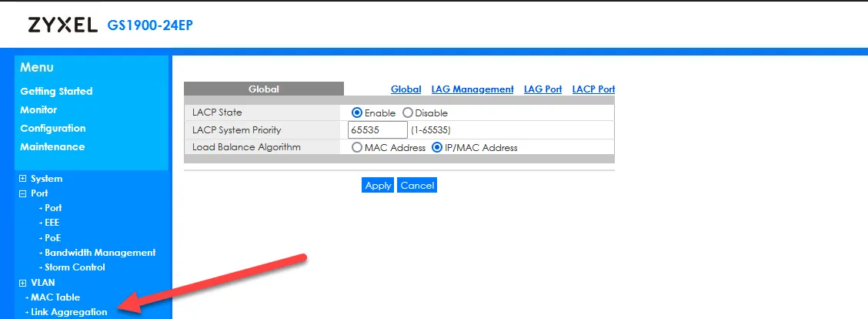
Task: Expand the System tree node
Action: pos(23,179)
